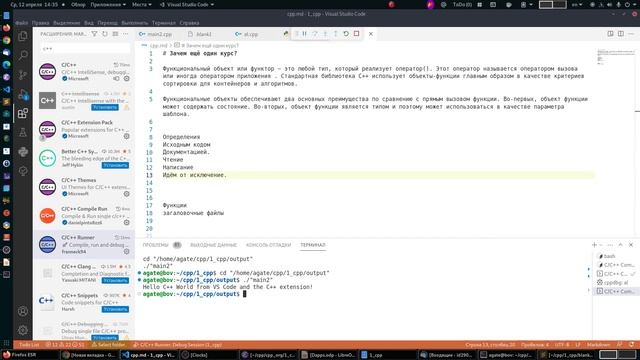Install the C/C++ Snippets extension
640x360 pixels.
115,309
